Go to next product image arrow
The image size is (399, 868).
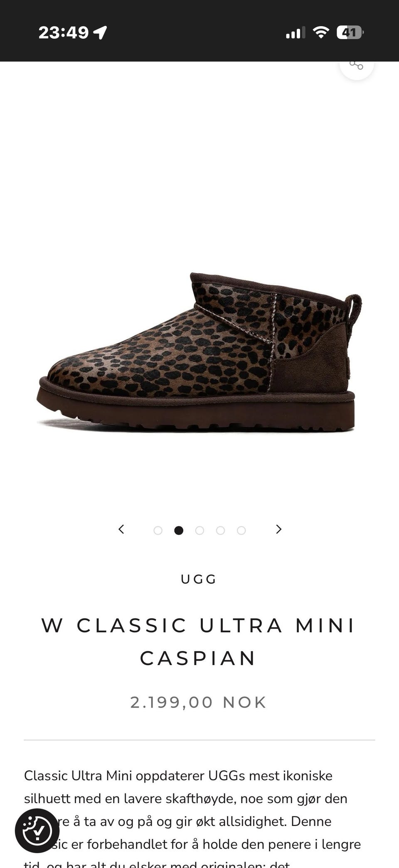[x=279, y=529]
